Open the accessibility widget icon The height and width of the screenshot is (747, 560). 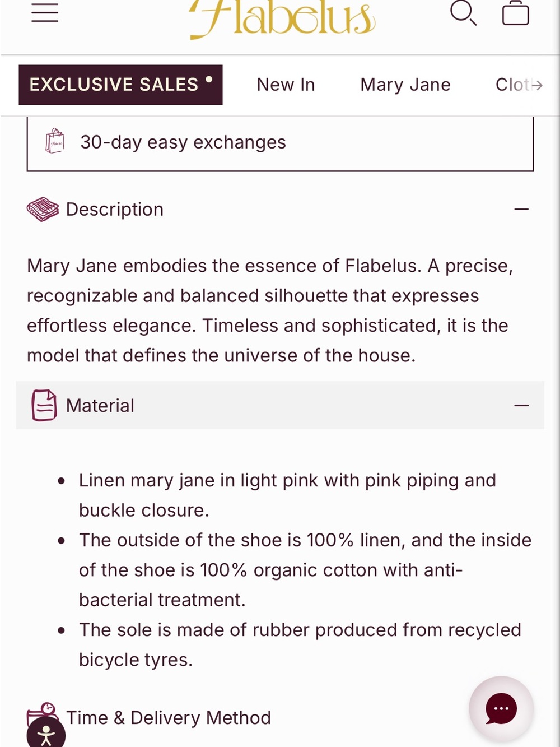[x=46, y=734]
